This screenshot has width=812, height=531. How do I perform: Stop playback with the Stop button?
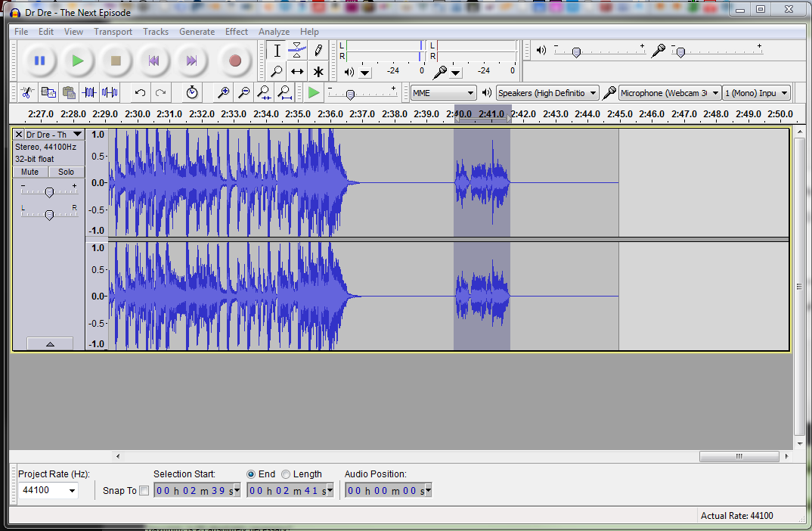pyautogui.click(x=116, y=61)
